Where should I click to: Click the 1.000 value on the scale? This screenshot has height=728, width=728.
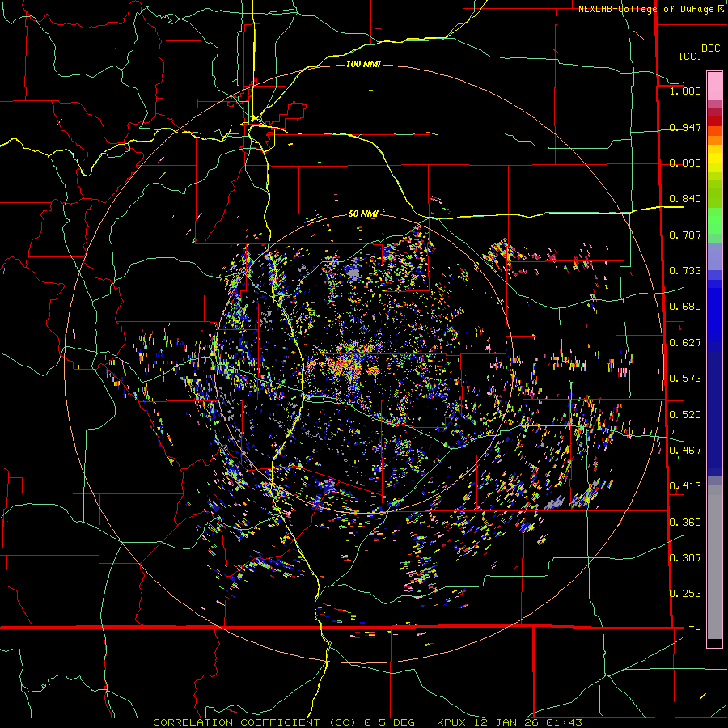click(685, 91)
